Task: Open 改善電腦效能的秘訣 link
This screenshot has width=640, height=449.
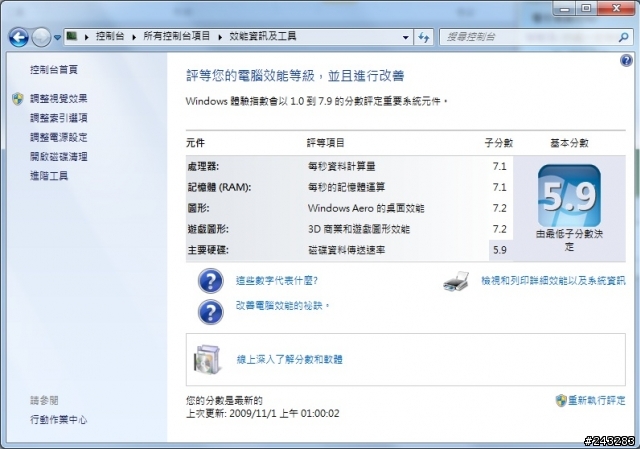Action: click(282, 305)
